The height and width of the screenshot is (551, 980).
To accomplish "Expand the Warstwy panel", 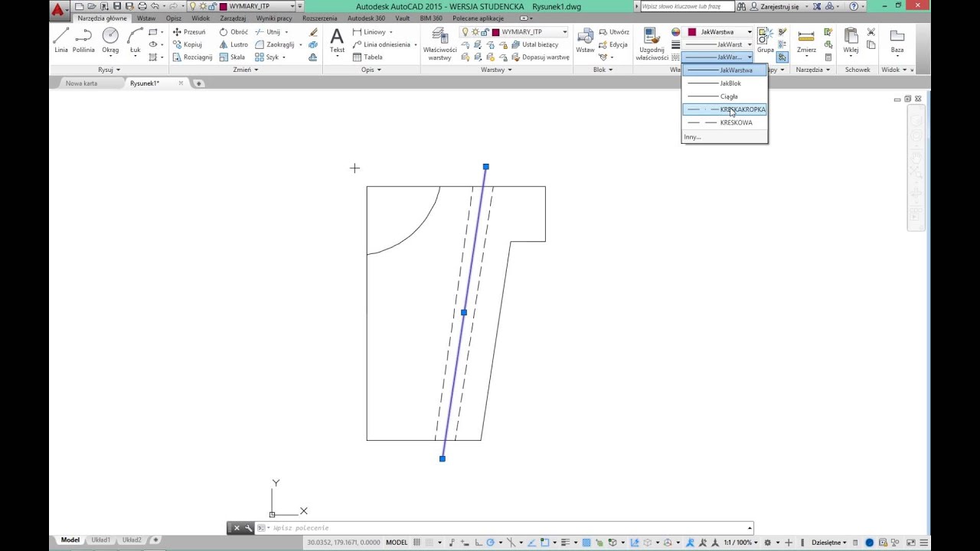I will (x=496, y=70).
